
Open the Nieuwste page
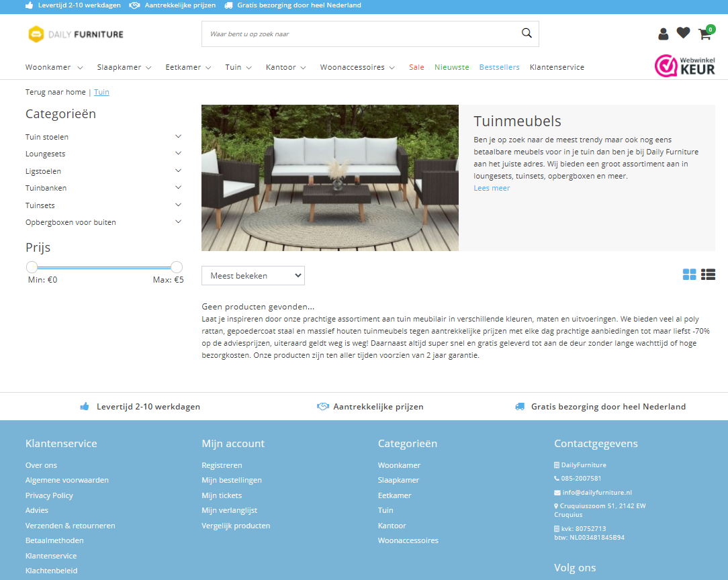click(x=452, y=67)
